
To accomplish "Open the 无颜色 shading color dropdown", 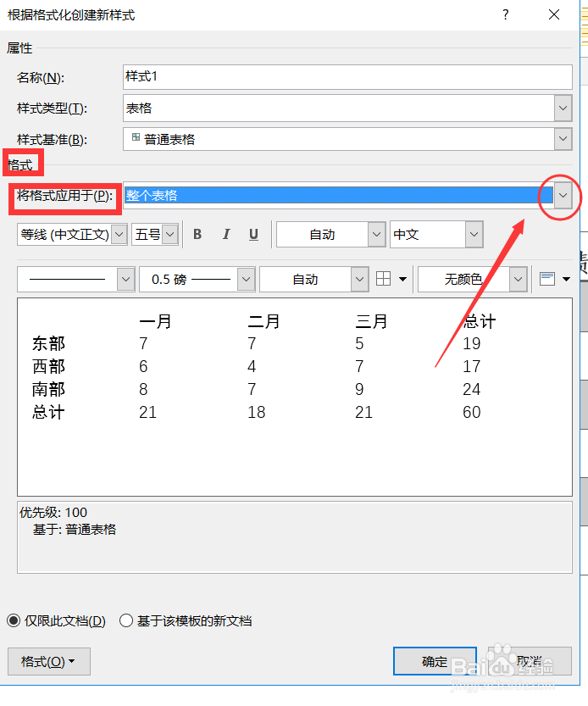I will [x=519, y=280].
